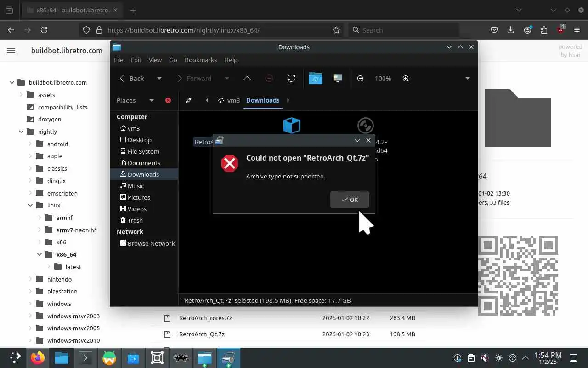Expand the latest folder in tree
588x368 pixels.
[x=49, y=267]
